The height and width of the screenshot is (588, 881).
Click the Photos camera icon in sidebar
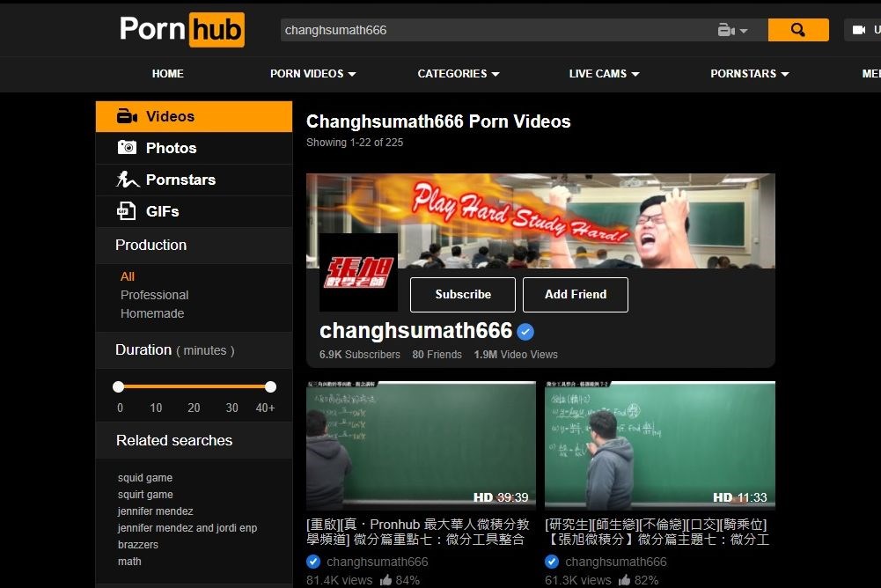(127, 147)
